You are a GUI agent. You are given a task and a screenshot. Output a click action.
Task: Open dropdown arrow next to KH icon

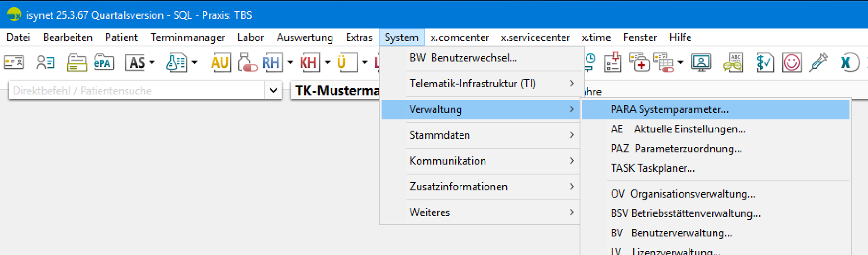pyautogui.click(x=327, y=62)
